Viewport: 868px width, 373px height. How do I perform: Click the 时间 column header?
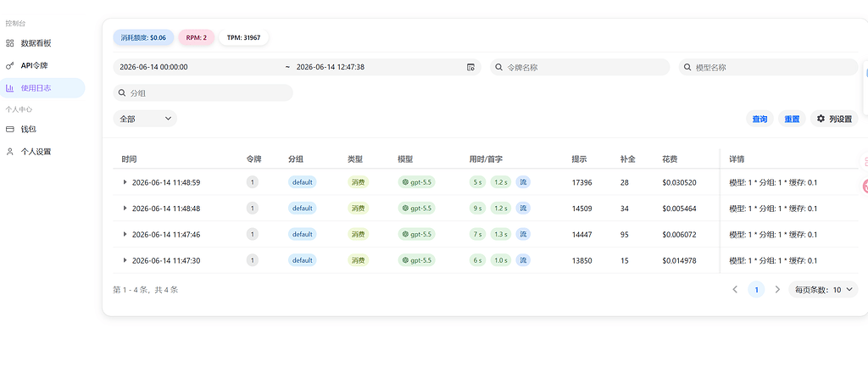[129, 159]
